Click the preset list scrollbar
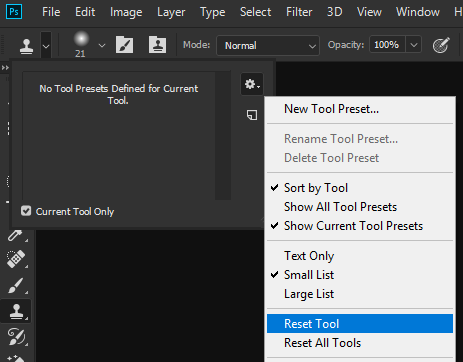The width and height of the screenshot is (463, 362). 223,136
